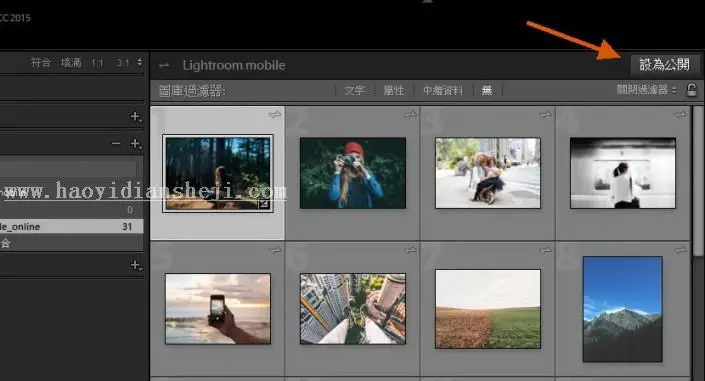This screenshot has width=705, height=381.
Task: Set navigator zoom to 3:1
Action: point(123,63)
